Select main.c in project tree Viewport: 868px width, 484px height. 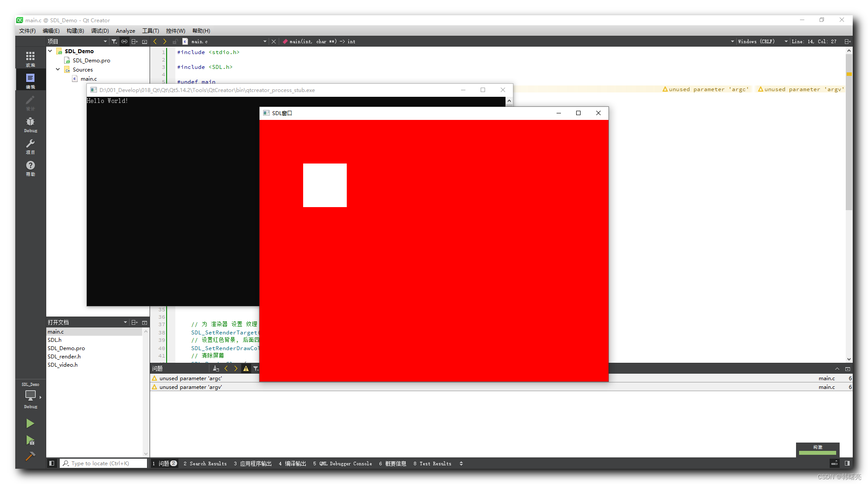(x=89, y=78)
